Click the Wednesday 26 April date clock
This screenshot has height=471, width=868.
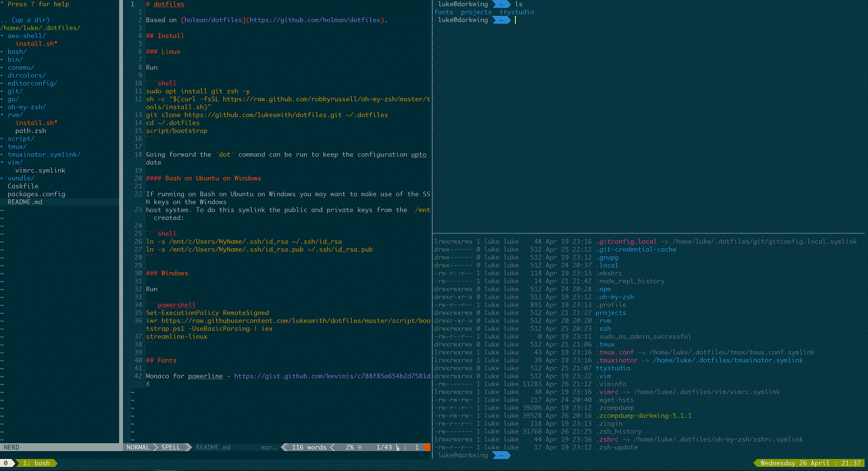tap(810, 463)
